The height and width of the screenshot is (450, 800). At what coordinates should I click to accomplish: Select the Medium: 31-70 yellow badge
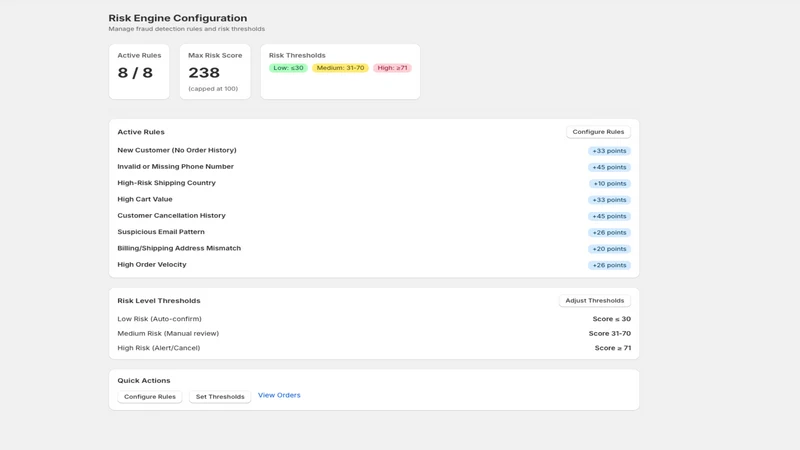340,68
